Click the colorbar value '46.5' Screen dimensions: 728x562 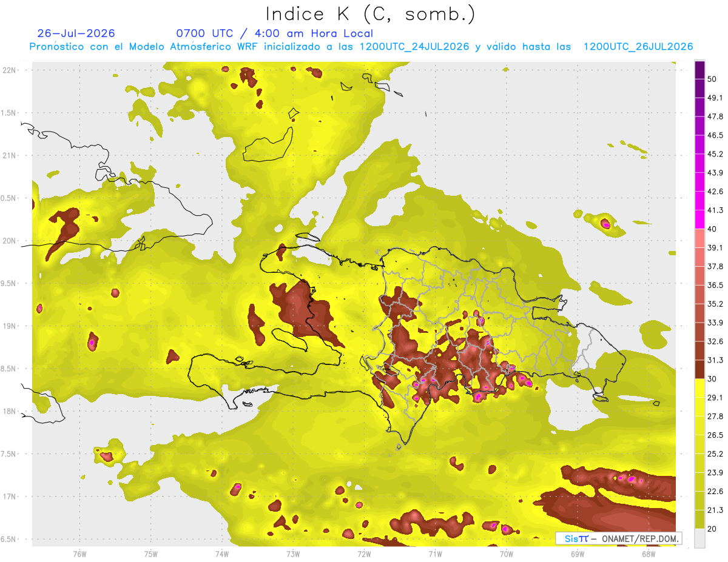[715, 135]
